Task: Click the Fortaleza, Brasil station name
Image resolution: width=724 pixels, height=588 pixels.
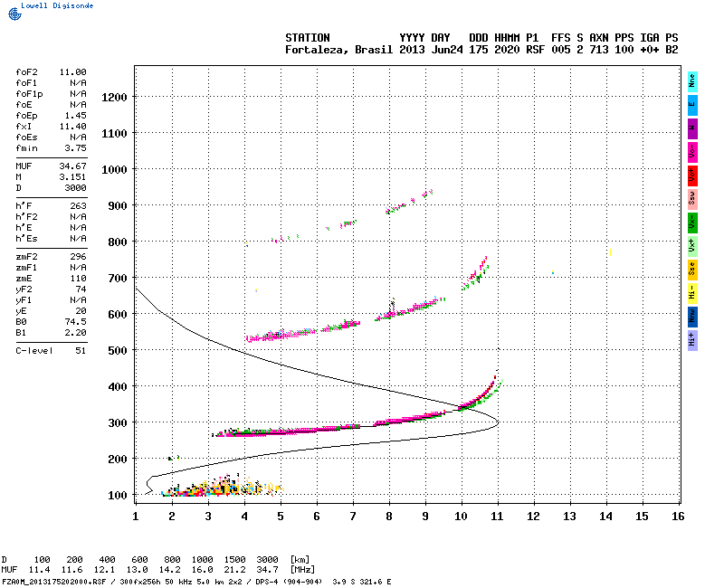Action: coord(338,50)
